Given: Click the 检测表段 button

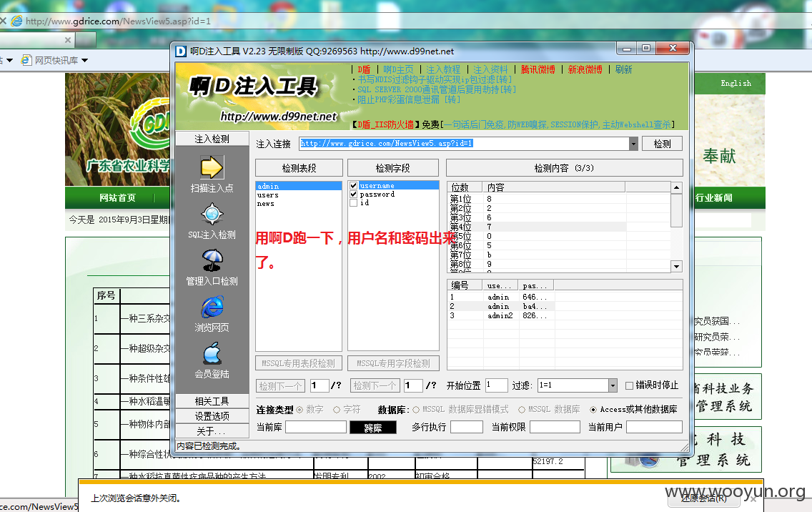Looking at the screenshot, I should (x=299, y=168).
